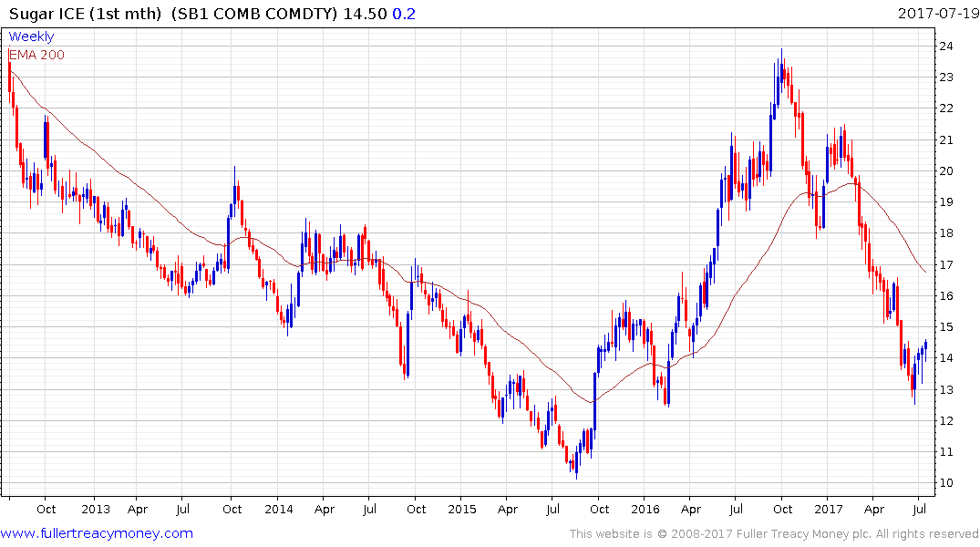Image resolution: width=980 pixels, height=547 pixels.
Task: Click the 20 price level on axis
Action: (946, 170)
